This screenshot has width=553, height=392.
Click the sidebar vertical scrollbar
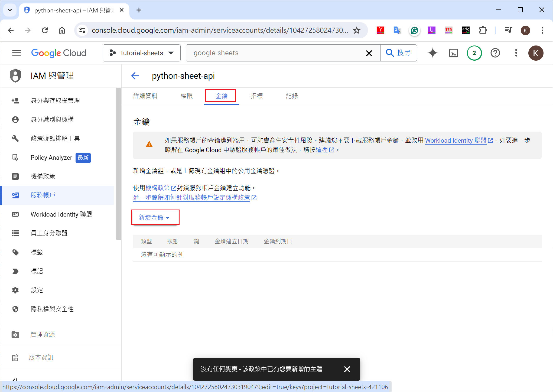click(x=119, y=164)
